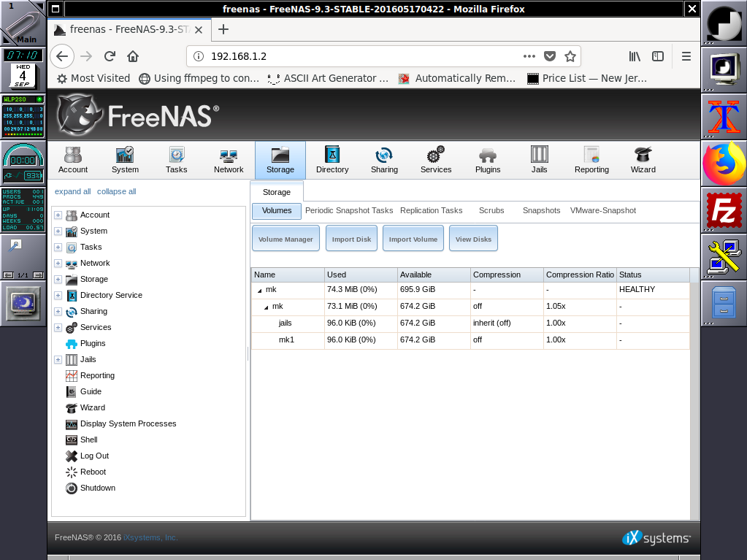Expand the Directory Service tree node
The width and height of the screenshot is (747, 560).
pyautogui.click(x=58, y=295)
